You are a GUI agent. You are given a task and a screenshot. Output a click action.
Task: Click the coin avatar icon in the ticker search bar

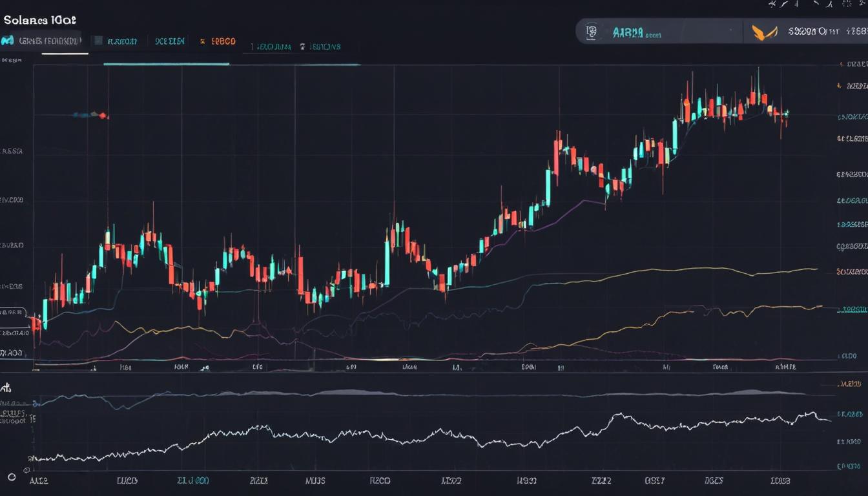[592, 32]
